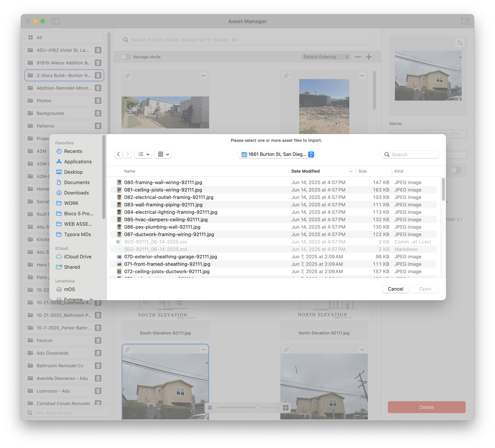Viewport: 495px width, 448px height.
Task: Click the minus icon next to Default Ordering
Action: 358,57
